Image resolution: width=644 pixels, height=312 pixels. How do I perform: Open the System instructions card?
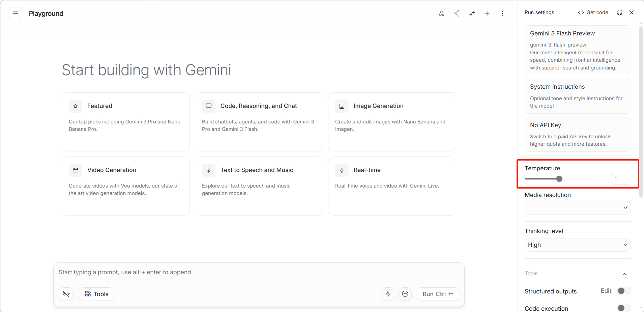pyautogui.click(x=578, y=96)
